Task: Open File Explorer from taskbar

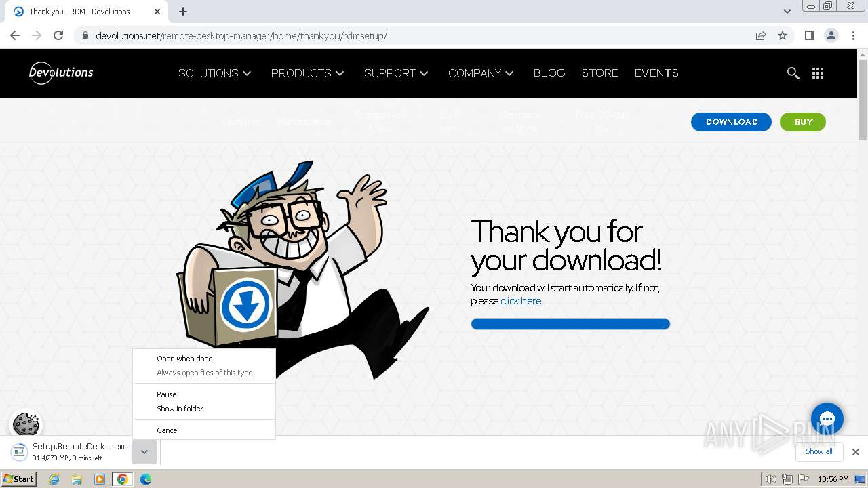Action: 77,479
